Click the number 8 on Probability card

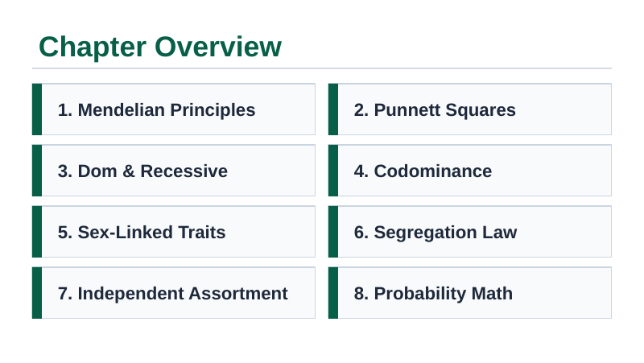(359, 294)
